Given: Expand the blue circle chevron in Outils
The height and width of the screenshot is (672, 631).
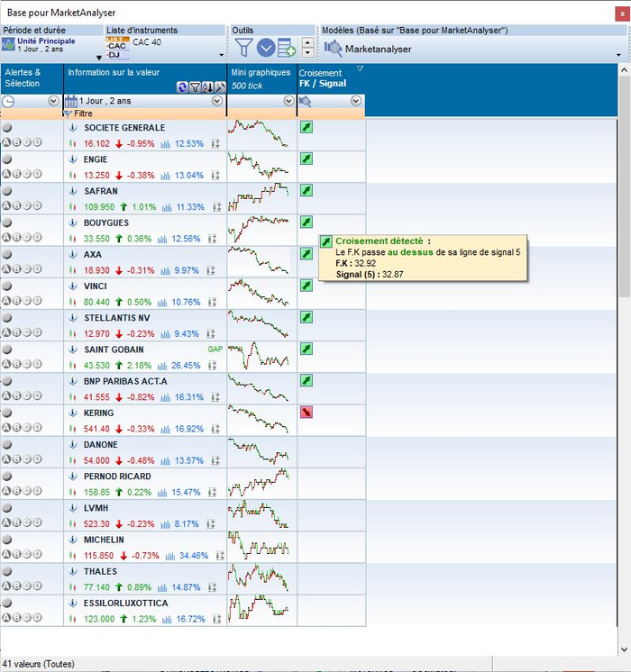Looking at the screenshot, I should (266, 48).
